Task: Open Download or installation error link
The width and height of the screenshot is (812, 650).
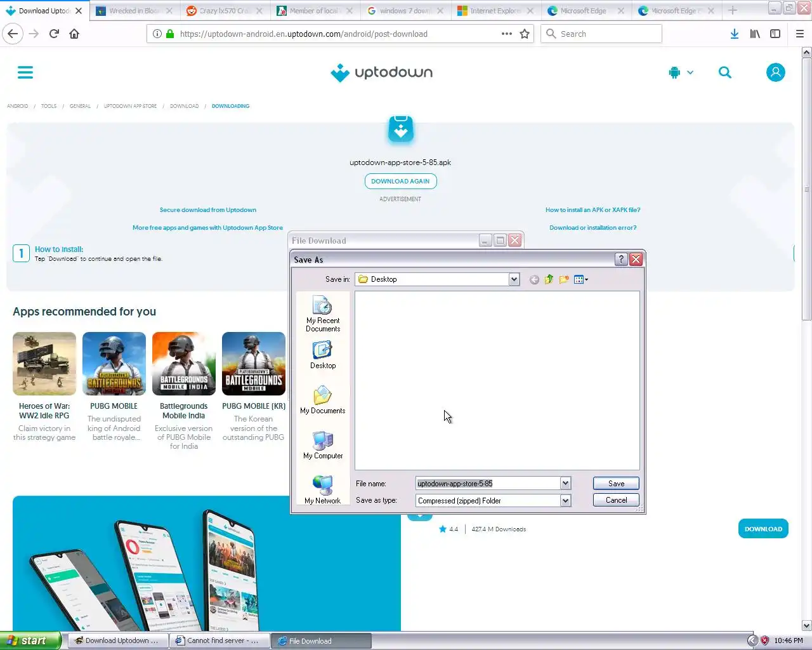Action: pyautogui.click(x=593, y=228)
